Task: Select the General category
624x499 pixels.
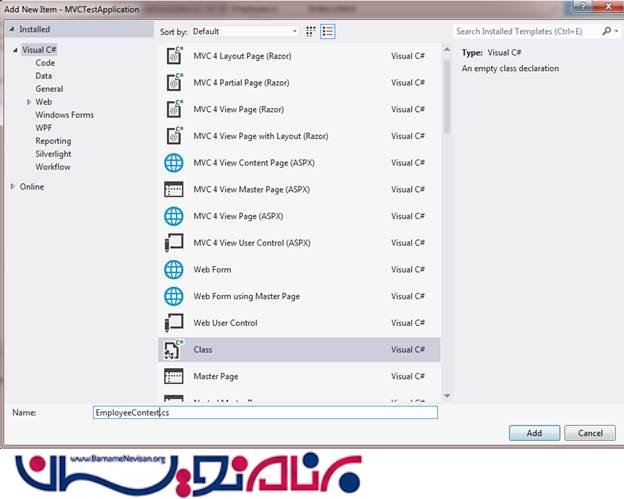Action: point(49,89)
